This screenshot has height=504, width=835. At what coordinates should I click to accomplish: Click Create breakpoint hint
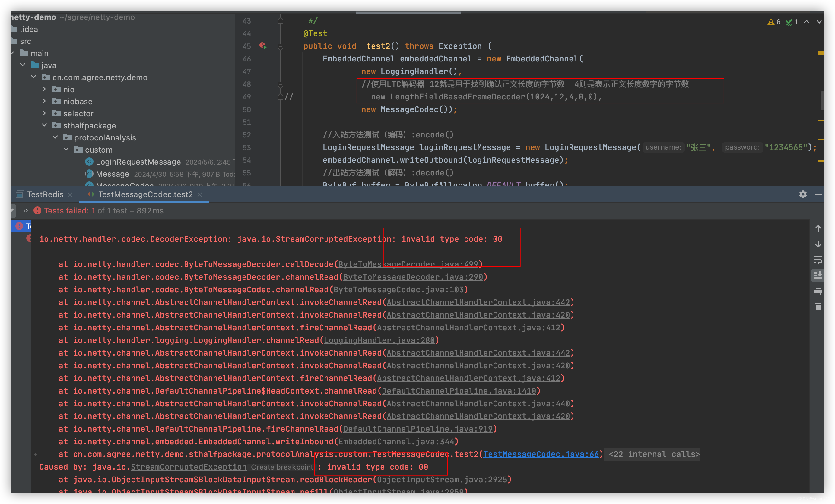tap(282, 467)
